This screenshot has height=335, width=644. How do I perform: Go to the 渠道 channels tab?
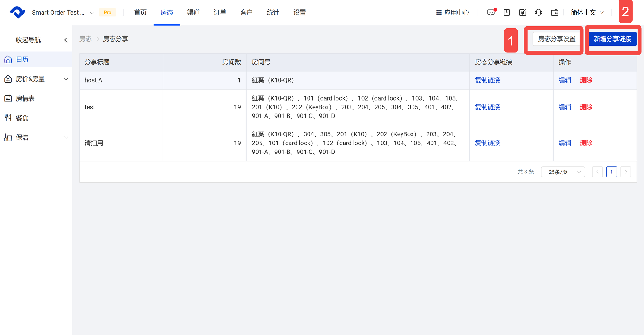(193, 13)
